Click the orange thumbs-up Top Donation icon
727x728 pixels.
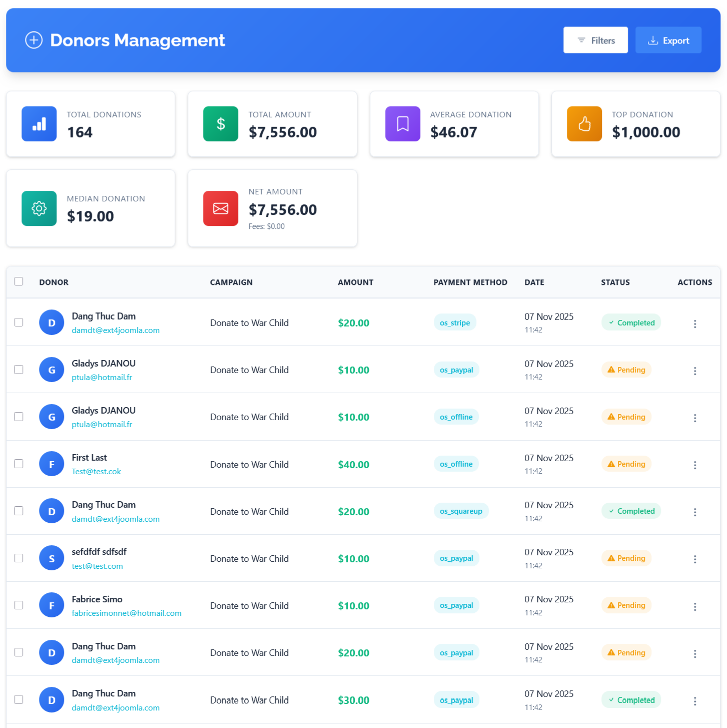[x=584, y=124]
